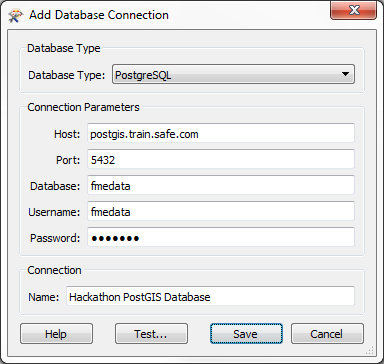The image size is (384, 364).
Task: Click the Add Database Connection title text
Action: click(99, 15)
